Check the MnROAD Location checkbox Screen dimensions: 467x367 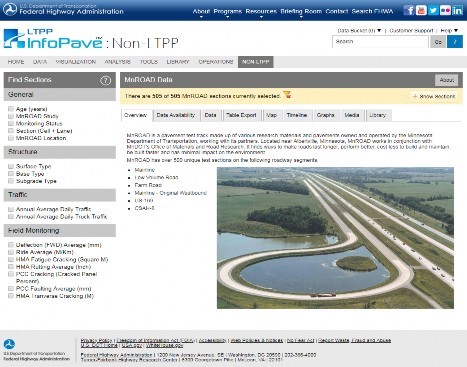[x=11, y=138]
